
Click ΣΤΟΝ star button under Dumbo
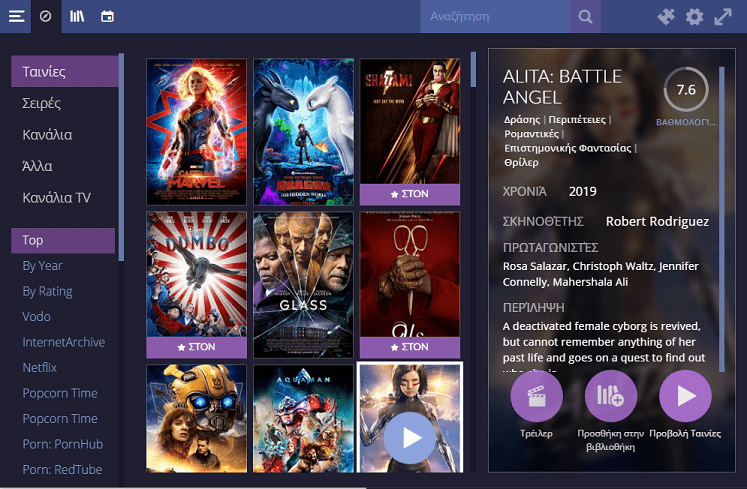(x=196, y=347)
